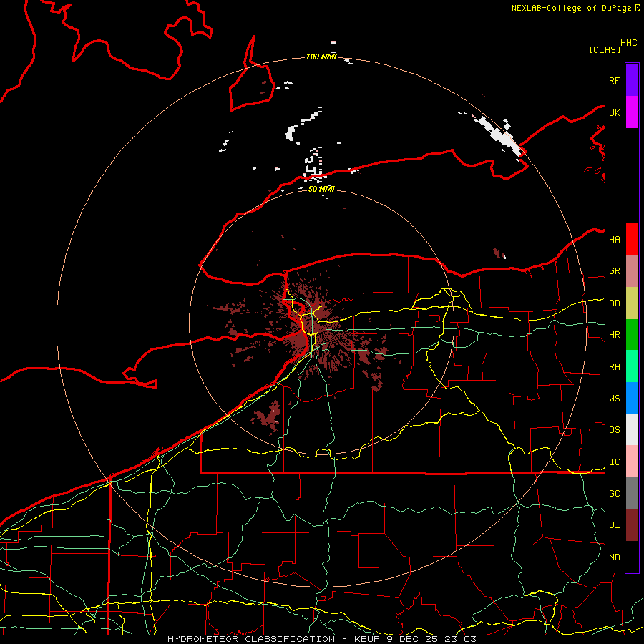Select the WS blue legend swatch
This screenshot has height=644, width=644.
[x=632, y=398]
